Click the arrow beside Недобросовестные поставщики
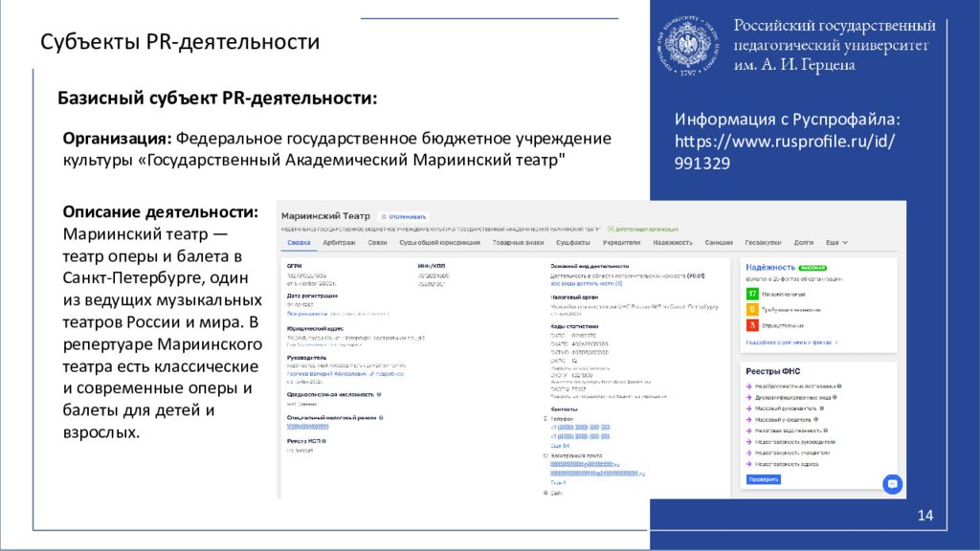This screenshot has height=551, width=980. point(748,386)
